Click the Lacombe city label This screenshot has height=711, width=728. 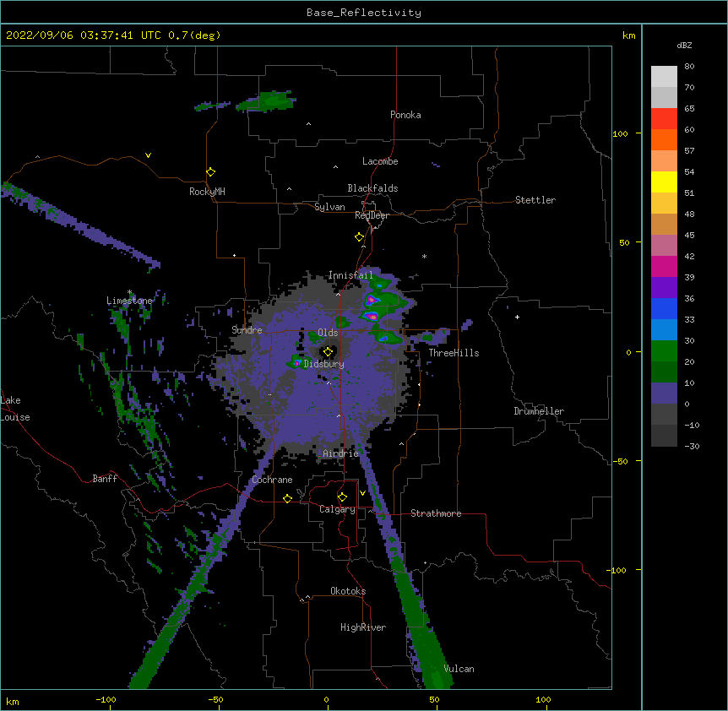pos(380,161)
